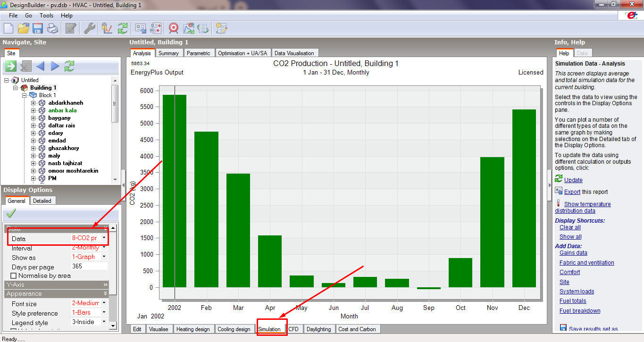Viewport: 644px width, 342px height.
Task: Click the scroll with gear and pencil icon
Action: [x=221, y=28]
